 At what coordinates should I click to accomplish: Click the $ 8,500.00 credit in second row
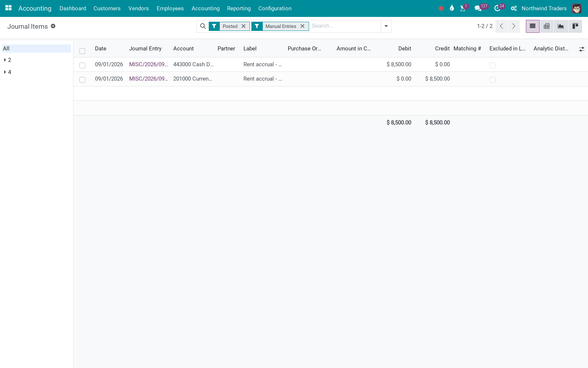coord(437,79)
